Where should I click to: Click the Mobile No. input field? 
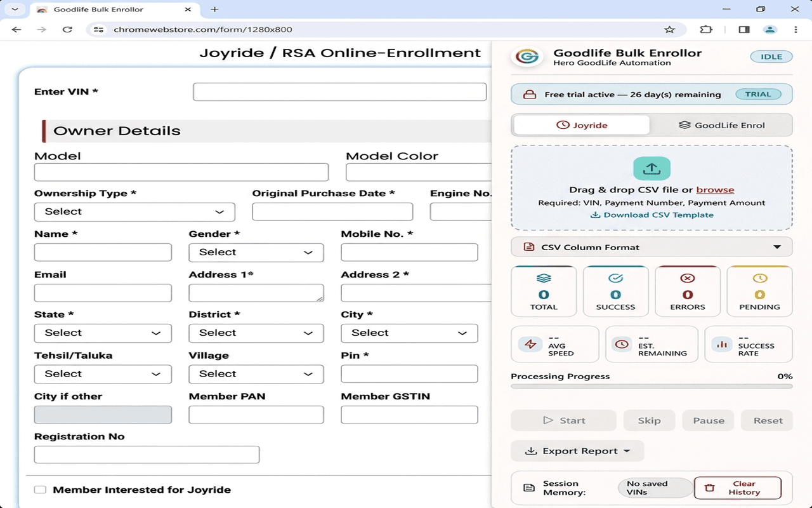[409, 252]
